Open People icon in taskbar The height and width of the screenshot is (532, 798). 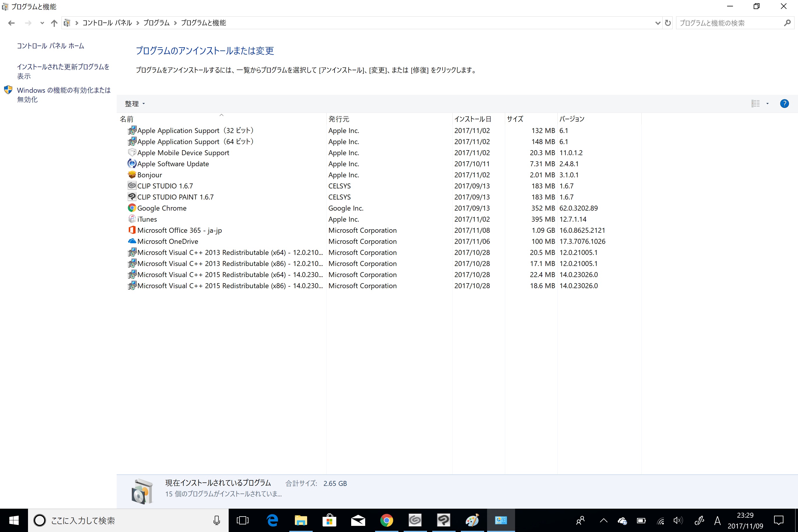point(580,520)
